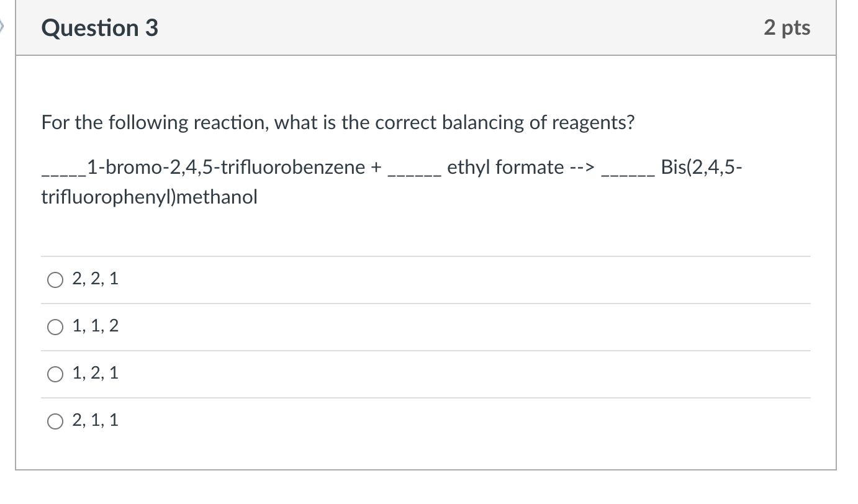Click the 1-bromo-2,4,5-trifluorobenzene reagent name
The image size is (858, 504).
224,166
